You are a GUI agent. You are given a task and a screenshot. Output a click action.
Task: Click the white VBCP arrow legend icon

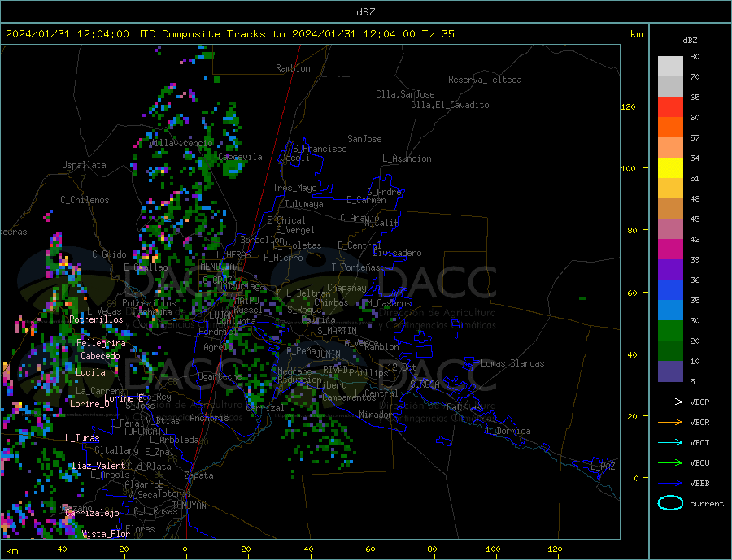pyautogui.click(x=670, y=402)
